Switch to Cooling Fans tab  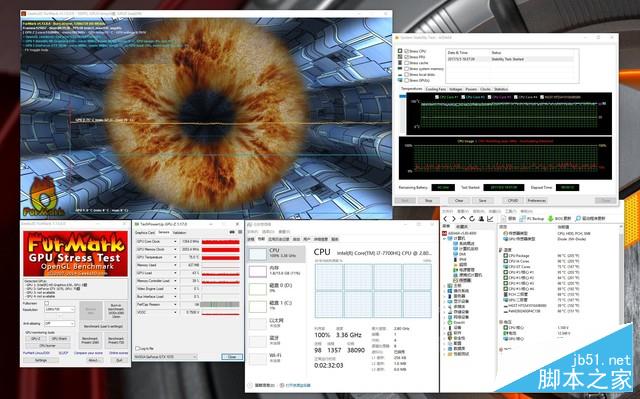(436, 89)
